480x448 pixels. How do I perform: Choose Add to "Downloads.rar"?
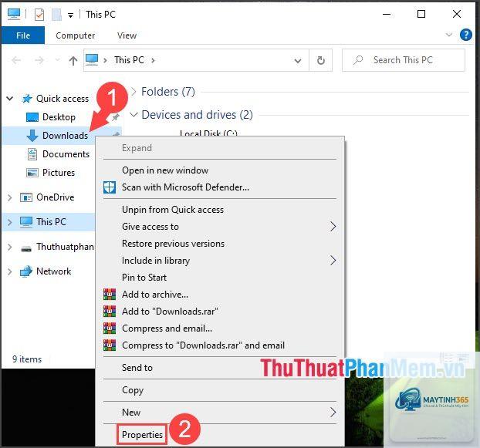click(x=220, y=312)
